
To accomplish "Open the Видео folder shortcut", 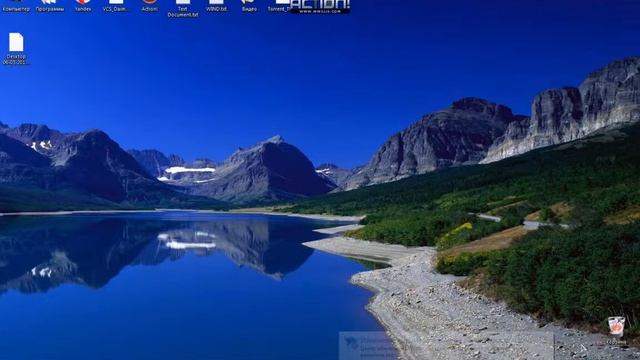I will point(249,6).
